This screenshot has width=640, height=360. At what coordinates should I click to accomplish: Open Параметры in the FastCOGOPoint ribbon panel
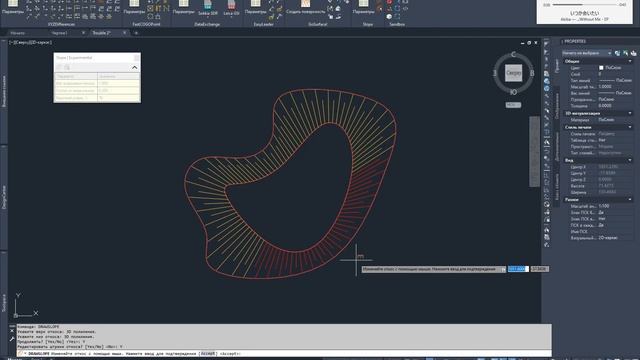[134, 7]
